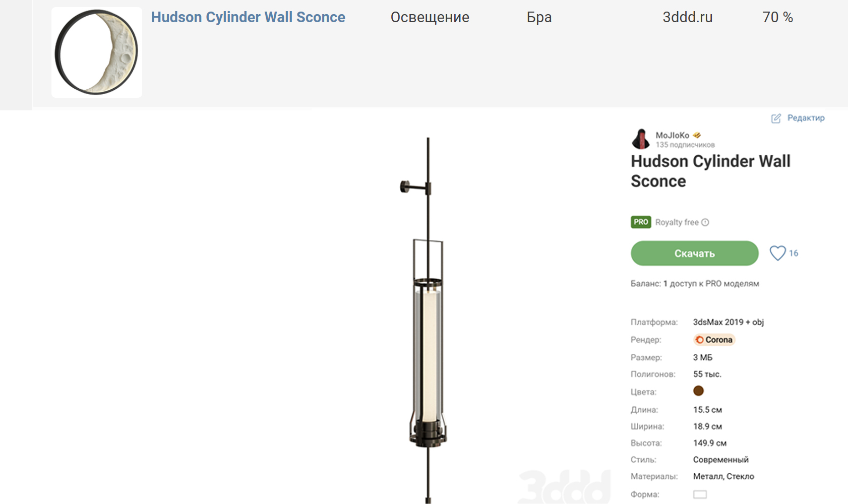Click the Освещение category cell

tap(430, 17)
